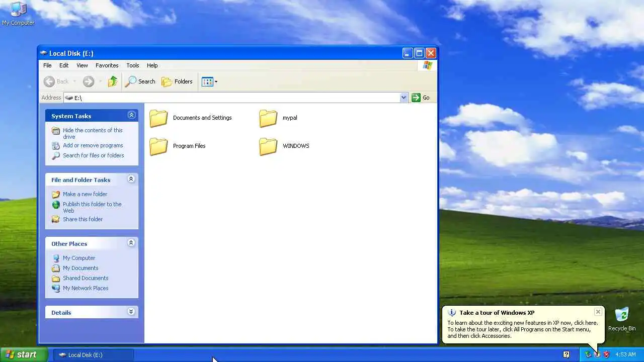Click the Publish to Web globe icon

click(56, 205)
